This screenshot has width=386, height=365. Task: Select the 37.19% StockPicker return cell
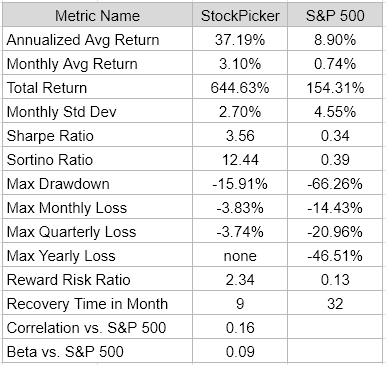pos(240,39)
